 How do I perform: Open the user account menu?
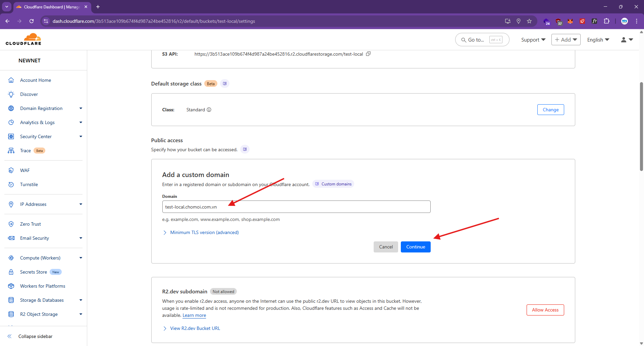627,40
